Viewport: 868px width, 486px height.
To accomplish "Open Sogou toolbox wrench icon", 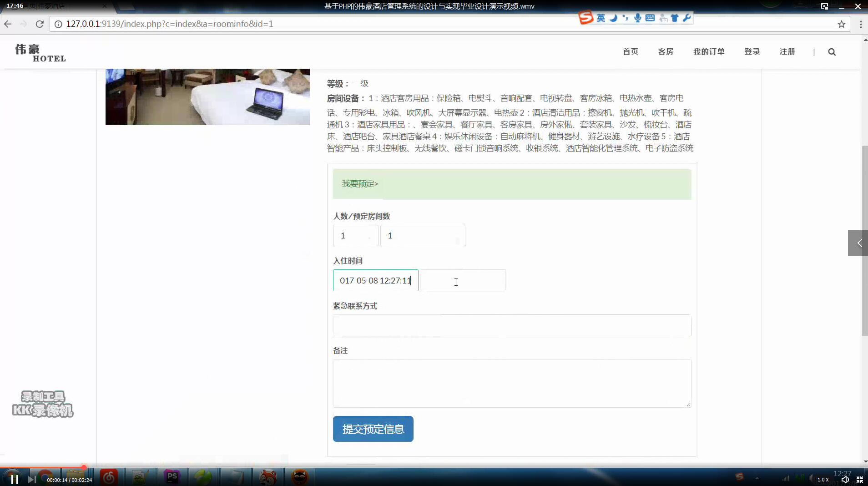I will (x=687, y=18).
